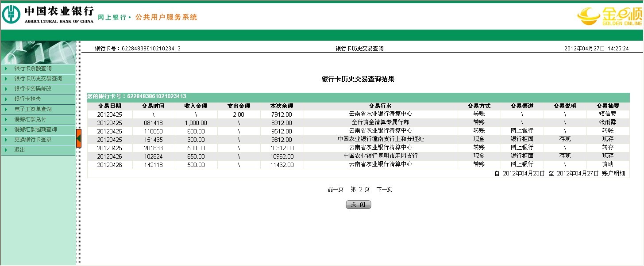This screenshot has height=266, width=644.
Task: Go to next page via 下一页
Action: (384, 190)
